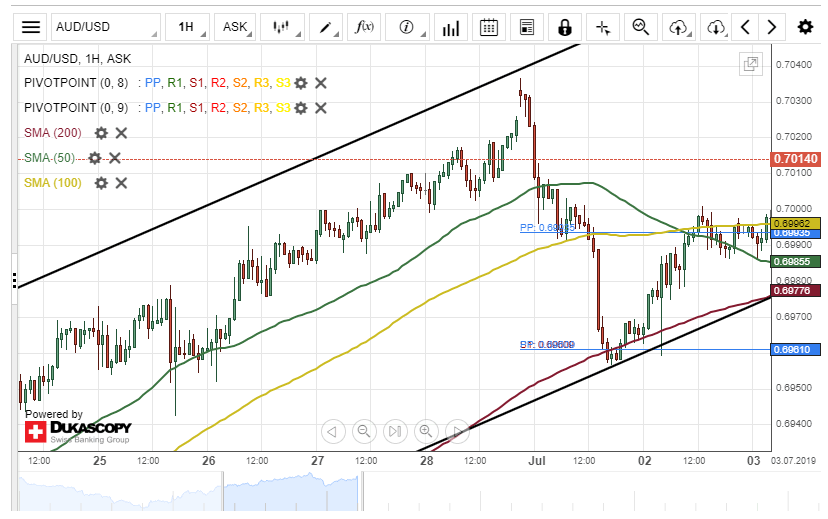The width and height of the screenshot is (828, 519).
Task: Click the blue 0.69935 pivot price tag
Action: pyautogui.click(x=796, y=233)
